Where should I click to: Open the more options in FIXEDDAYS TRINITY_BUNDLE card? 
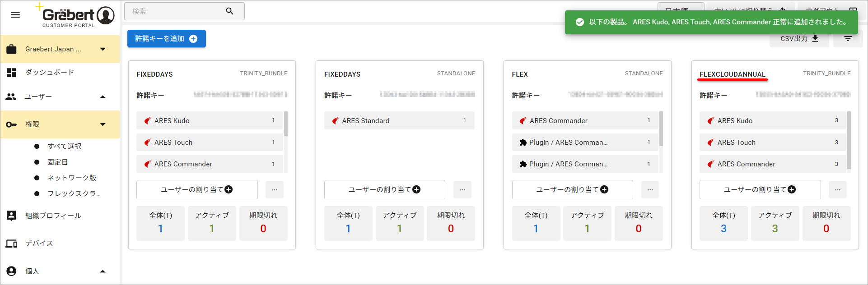275,190
